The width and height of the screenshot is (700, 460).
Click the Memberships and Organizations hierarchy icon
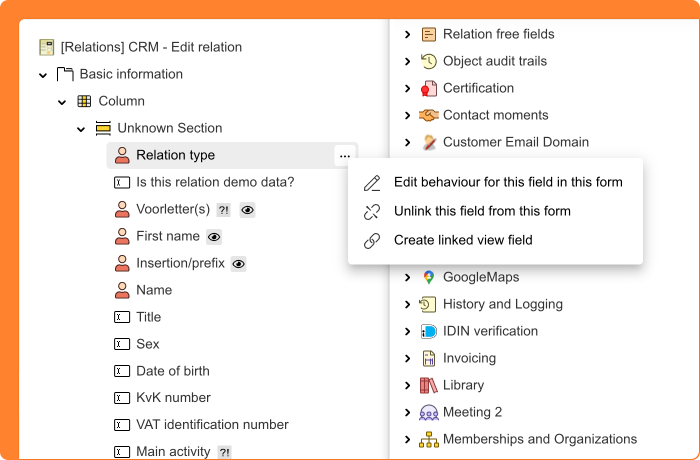(428, 439)
